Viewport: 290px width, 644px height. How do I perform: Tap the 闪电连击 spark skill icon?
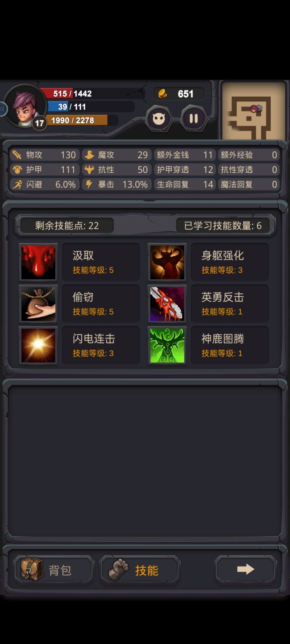click(38, 345)
